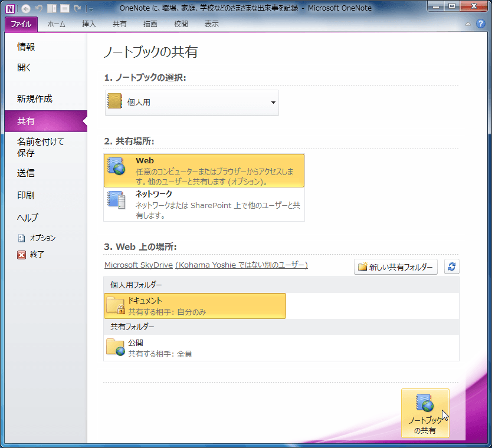Screen dimensions: 492x448
Task: Click the ノートブックの共有 button
Action: click(425, 413)
